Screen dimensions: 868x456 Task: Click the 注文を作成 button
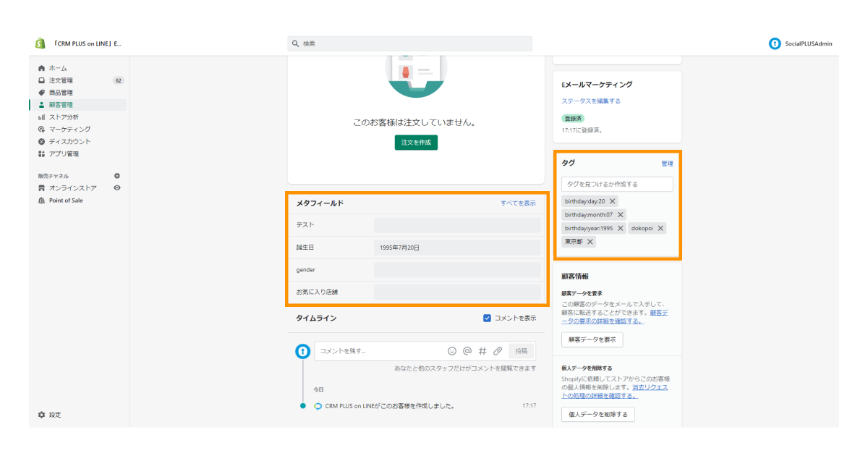point(416,142)
